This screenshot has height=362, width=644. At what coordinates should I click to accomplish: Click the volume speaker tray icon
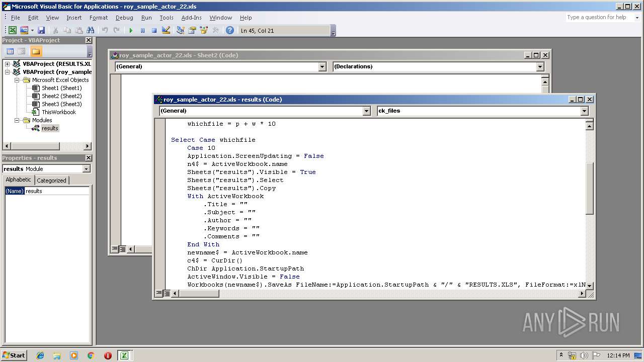point(584,355)
